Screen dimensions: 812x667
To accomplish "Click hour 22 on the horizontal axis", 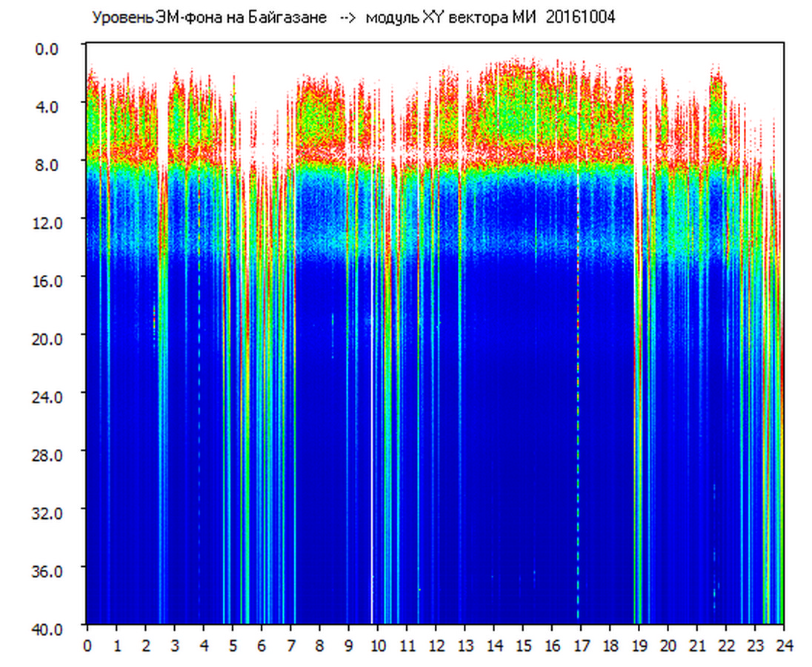I will [x=726, y=646].
